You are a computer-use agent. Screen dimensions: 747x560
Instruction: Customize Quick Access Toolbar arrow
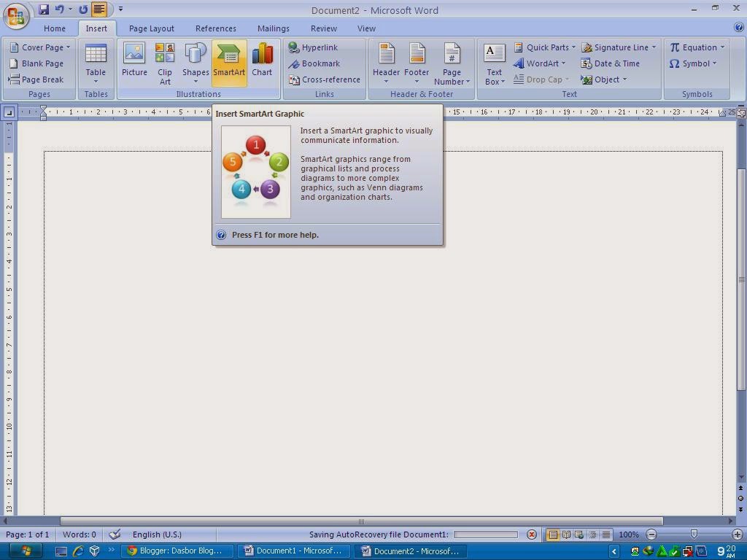[x=120, y=9]
